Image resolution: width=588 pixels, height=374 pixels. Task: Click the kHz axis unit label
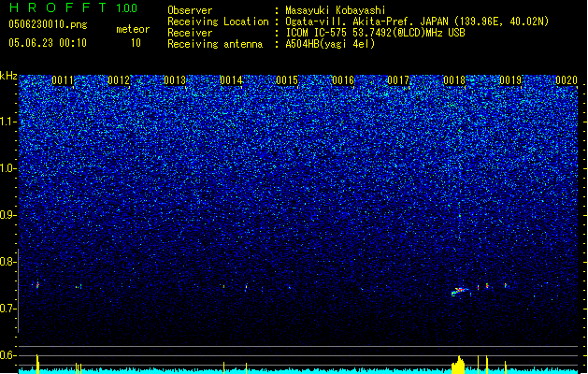click(8, 76)
